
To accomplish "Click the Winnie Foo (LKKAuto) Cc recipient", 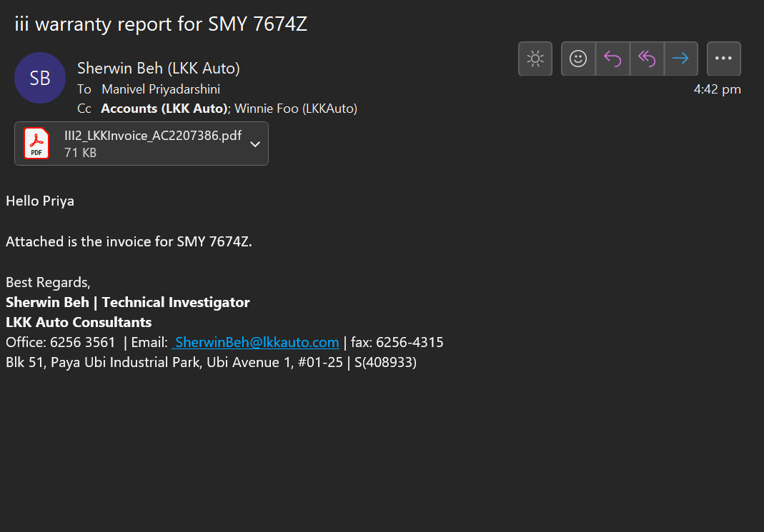I will [296, 109].
